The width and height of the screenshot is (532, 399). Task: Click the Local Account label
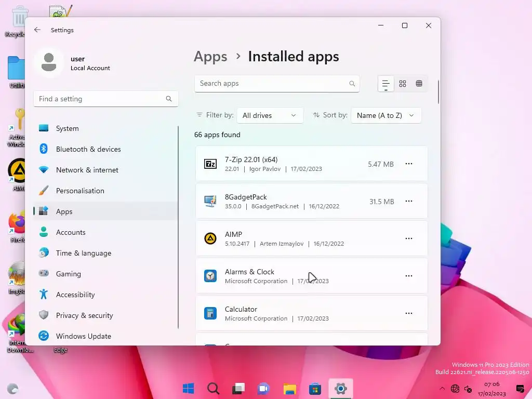coord(90,68)
